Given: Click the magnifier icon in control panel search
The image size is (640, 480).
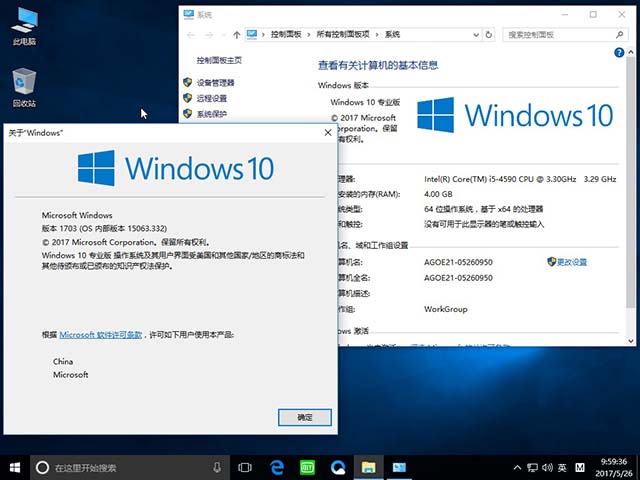Looking at the screenshot, I should pyautogui.click(x=620, y=35).
